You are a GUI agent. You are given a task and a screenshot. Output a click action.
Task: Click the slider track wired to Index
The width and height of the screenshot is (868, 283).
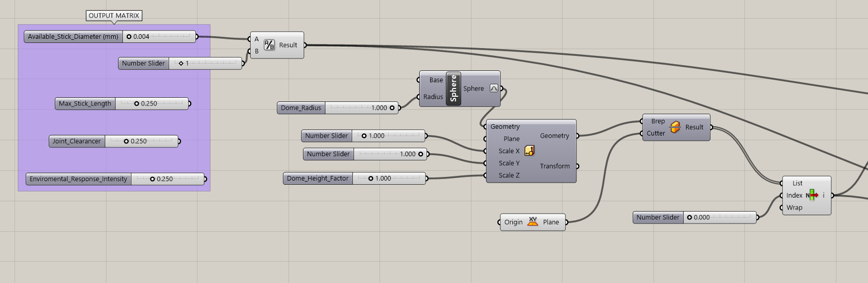coord(720,218)
